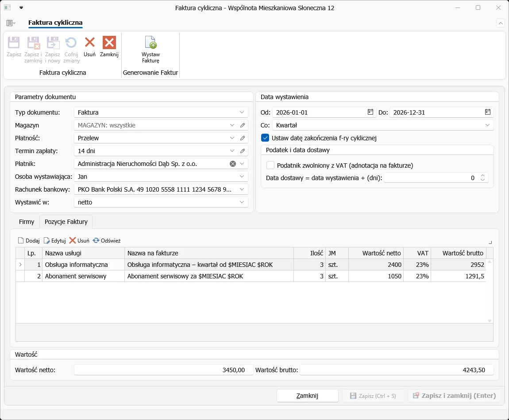Sort by the Nazwa na fakturze column header

pyautogui.click(x=209, y=253)
